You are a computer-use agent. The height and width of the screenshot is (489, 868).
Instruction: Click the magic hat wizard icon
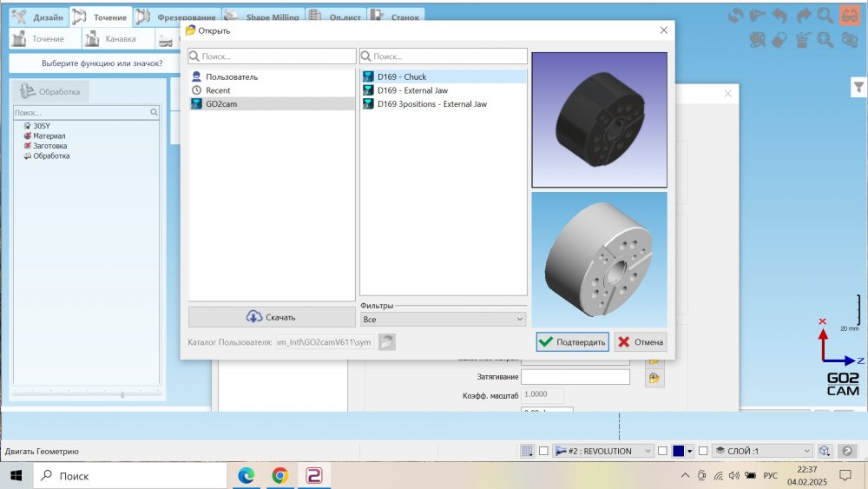pyautogui.click(x=803, y=39)
